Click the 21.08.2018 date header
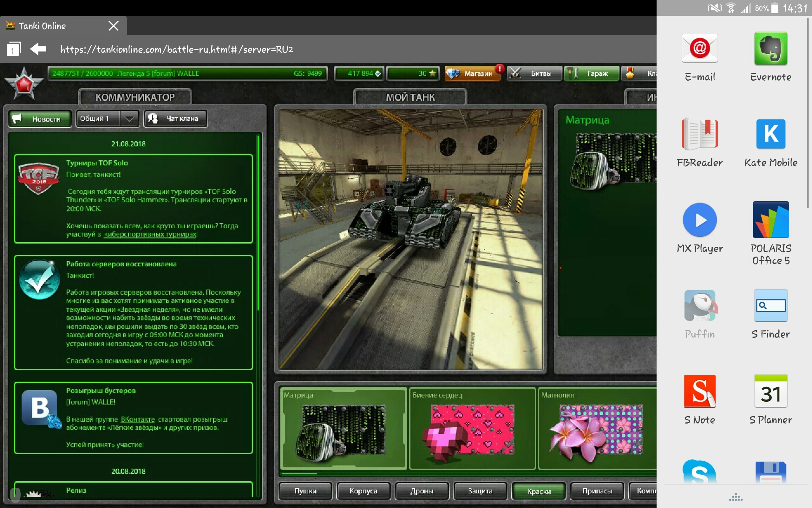 click(x=128, y=144)
